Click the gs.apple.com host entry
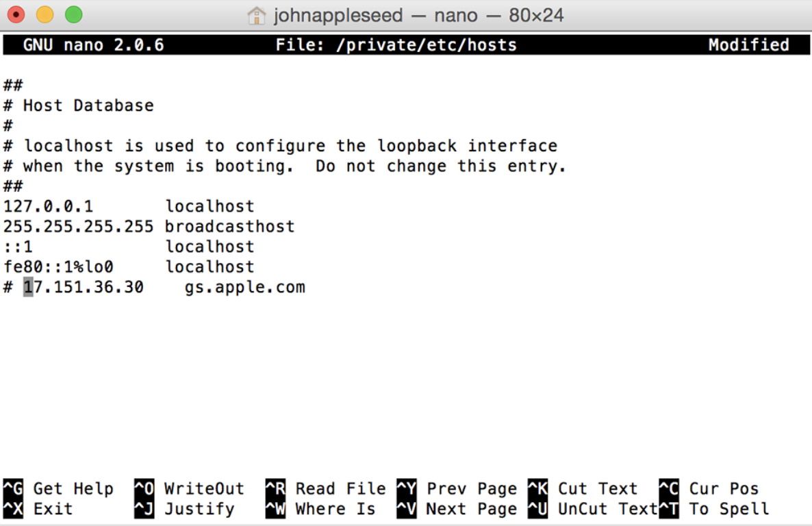812x526 pixels. point(244,286)
